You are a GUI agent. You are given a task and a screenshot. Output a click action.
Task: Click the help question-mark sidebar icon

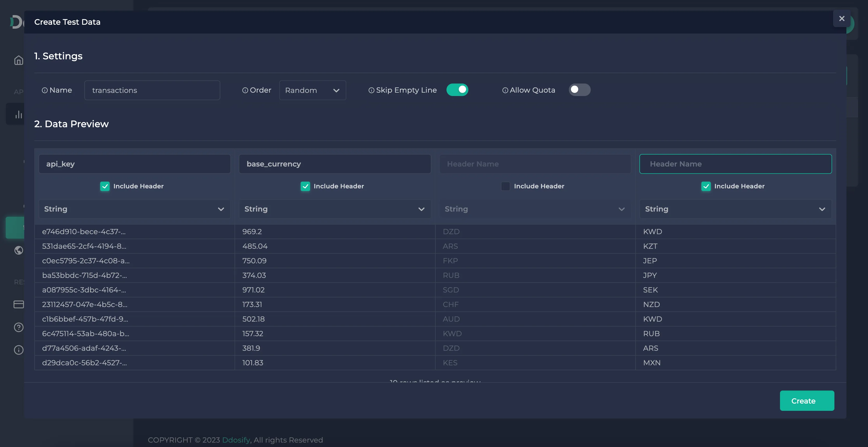tap(18, 327)
